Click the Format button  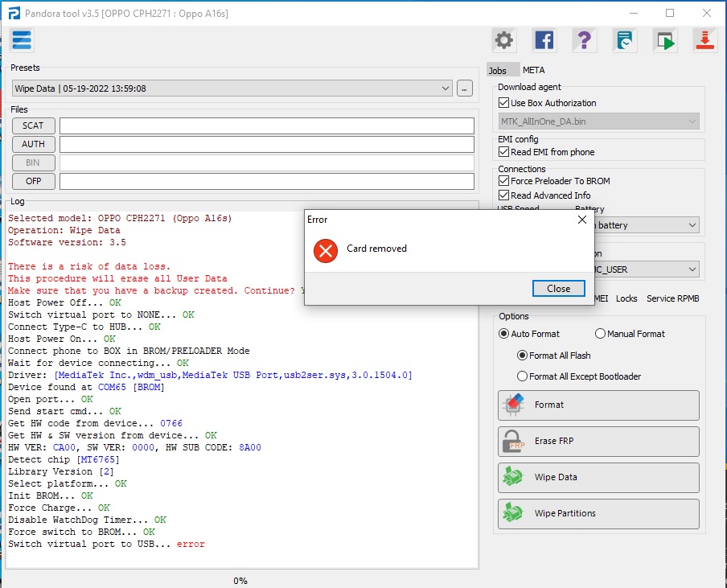(x=598, y=405)
